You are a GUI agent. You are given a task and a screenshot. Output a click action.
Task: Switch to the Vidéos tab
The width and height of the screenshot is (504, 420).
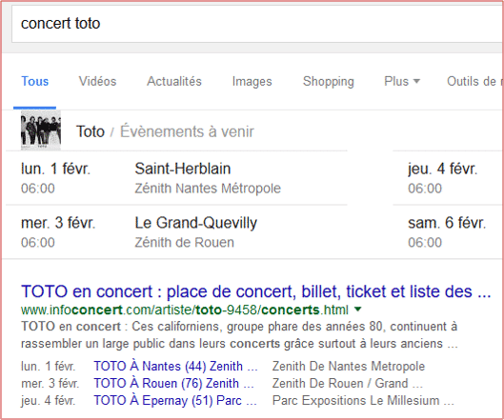pyautogui.click(x=97, y=81)
